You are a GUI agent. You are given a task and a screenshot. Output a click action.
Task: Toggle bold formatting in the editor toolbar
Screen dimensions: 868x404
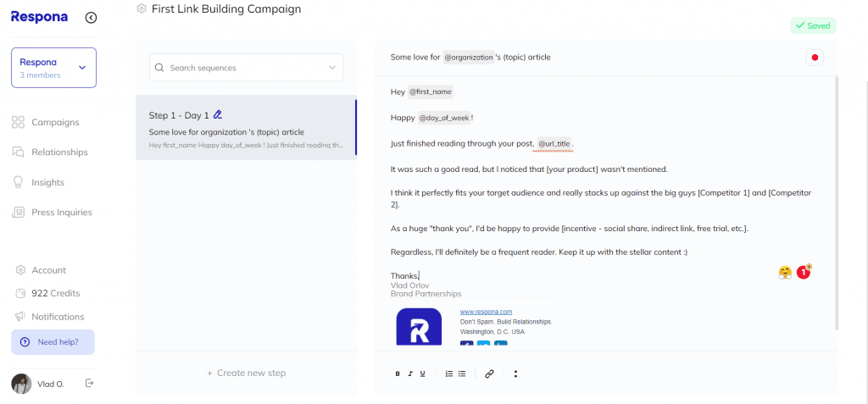tap(398, 374)
